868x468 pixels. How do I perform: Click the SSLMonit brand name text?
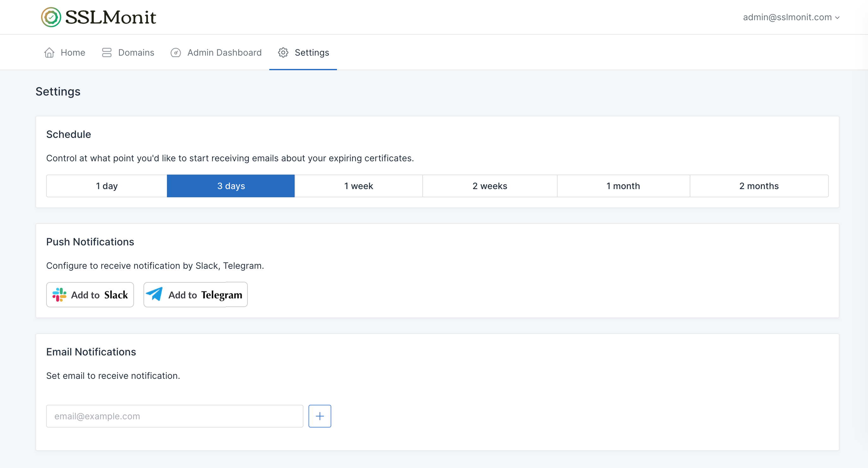[x=111, y=17]
